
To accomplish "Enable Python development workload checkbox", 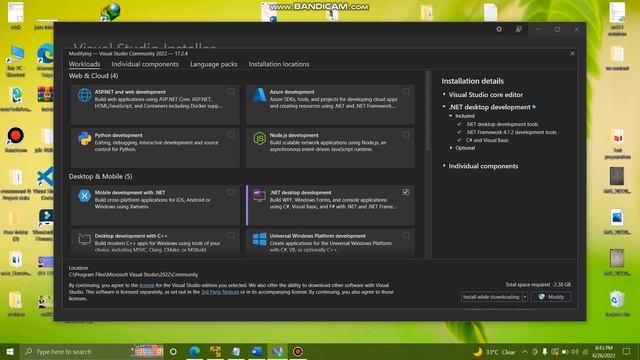I will 231,135.
